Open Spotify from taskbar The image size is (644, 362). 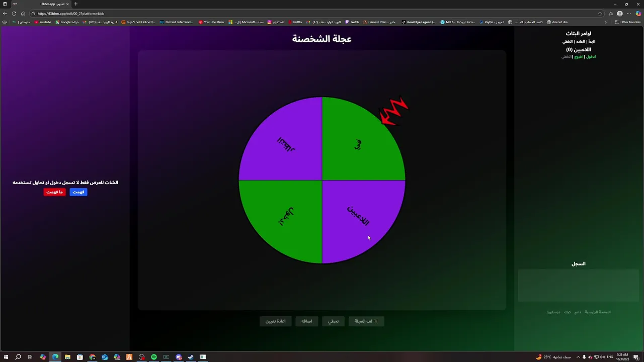[x=154, y=357]
